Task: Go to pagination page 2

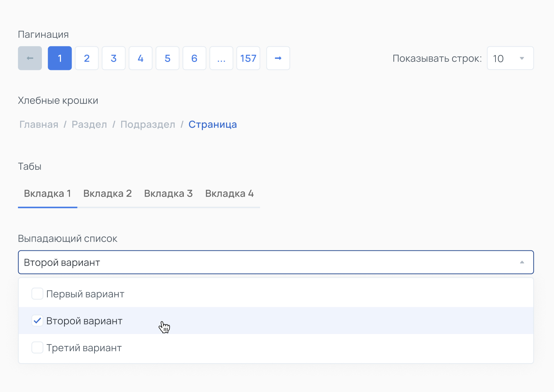Action: pyautogui.click(x=87, y=58)
